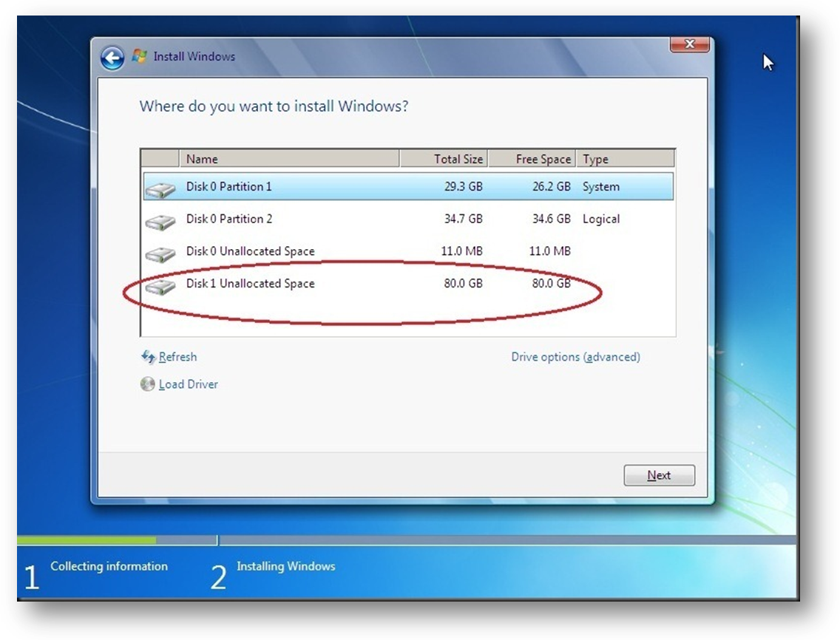Click the Collecting information step label
This screenshot has height=640, width=840.
click(109, 566)
